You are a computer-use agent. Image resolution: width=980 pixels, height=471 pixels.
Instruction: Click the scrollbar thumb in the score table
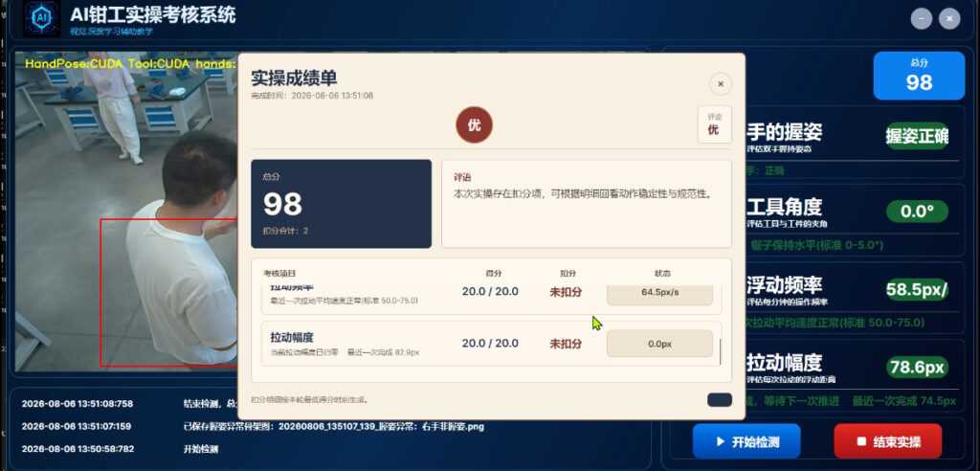click(x=720, y=351)
